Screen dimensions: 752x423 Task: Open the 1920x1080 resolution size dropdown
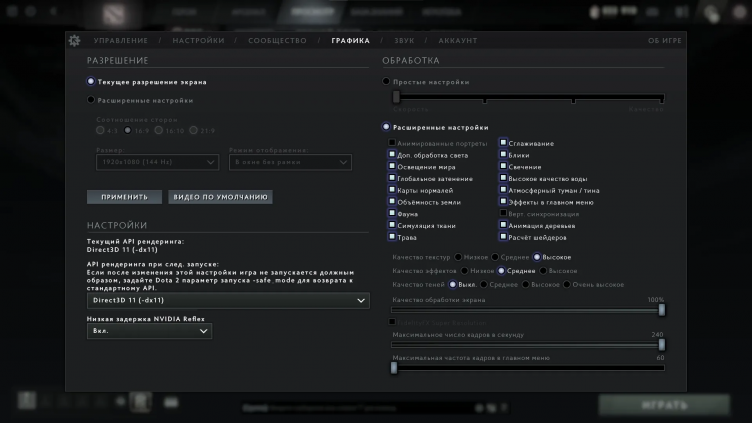tap(157, 162)
